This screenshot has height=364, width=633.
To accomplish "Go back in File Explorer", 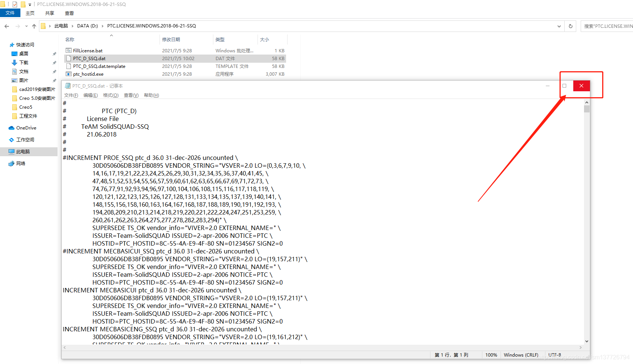I will [x=7, y=26].
